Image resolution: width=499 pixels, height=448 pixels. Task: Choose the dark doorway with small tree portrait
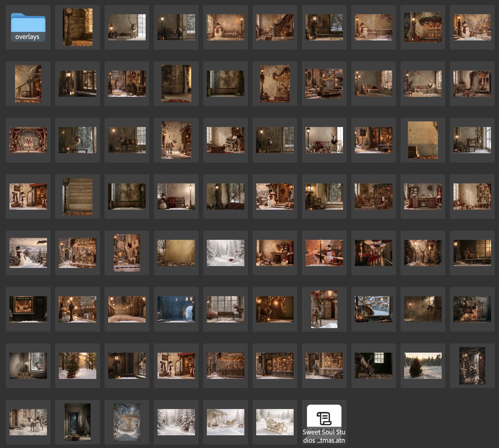pyautogui.click(x=77, y=422)
